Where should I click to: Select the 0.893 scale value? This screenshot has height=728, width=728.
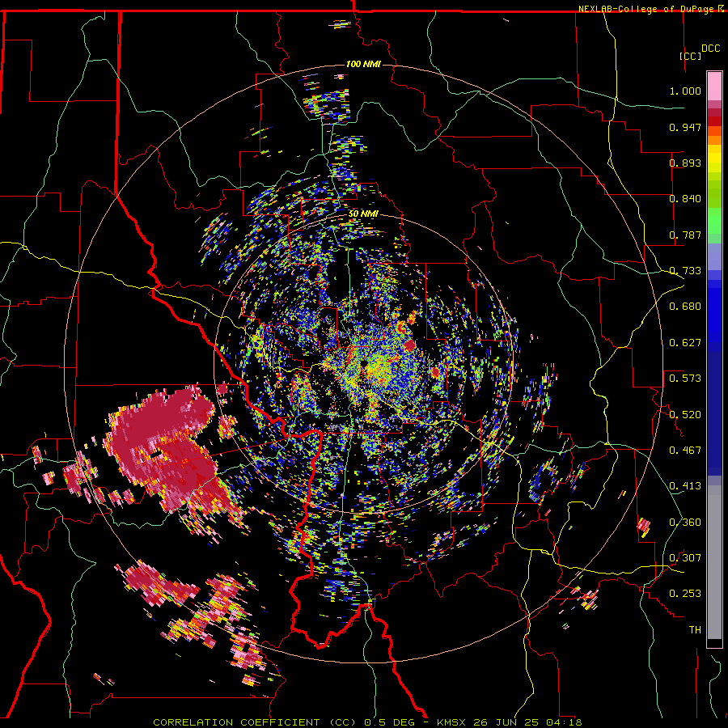685,163
